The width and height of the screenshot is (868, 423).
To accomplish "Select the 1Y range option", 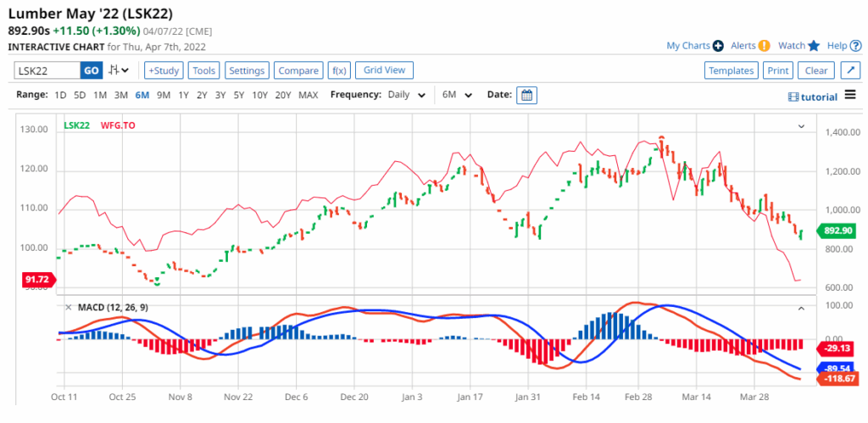I will tap(183, 95).
